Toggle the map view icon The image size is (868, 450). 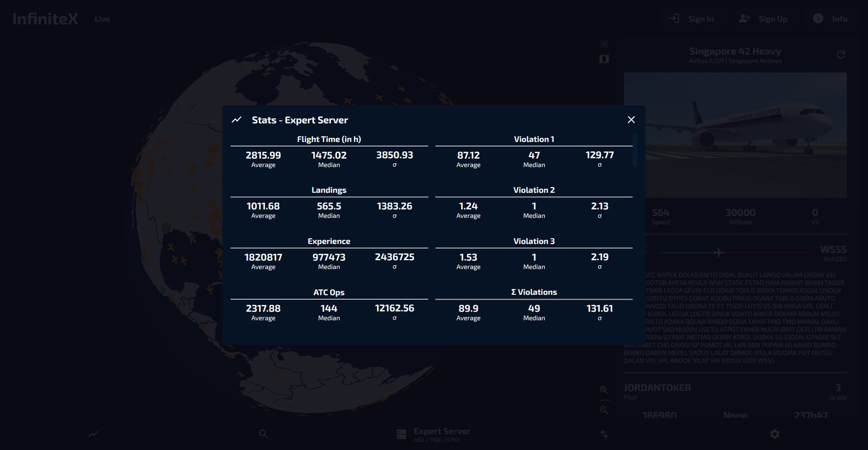[x=604, y=59]
